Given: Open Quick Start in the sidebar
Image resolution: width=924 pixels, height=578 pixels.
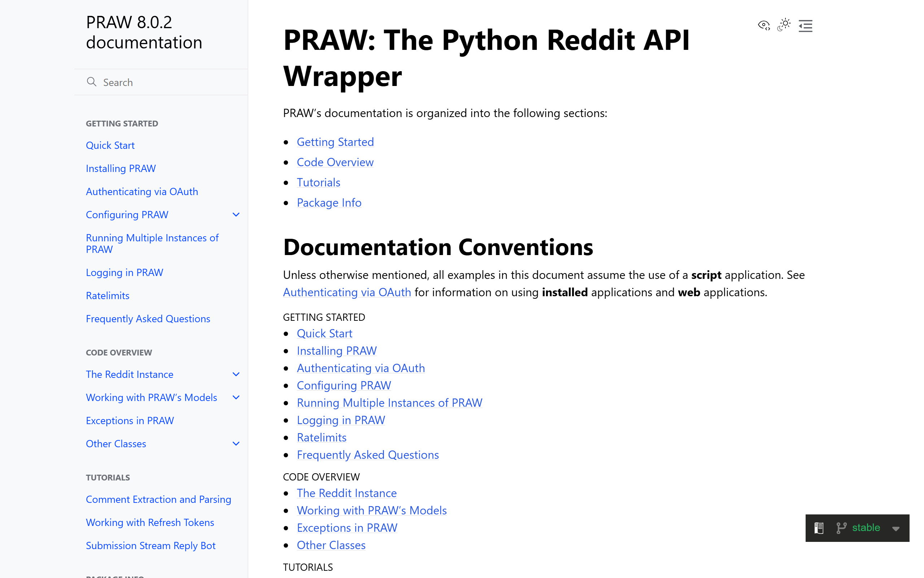Looking at the screenshot, I should tap(110, 145).
